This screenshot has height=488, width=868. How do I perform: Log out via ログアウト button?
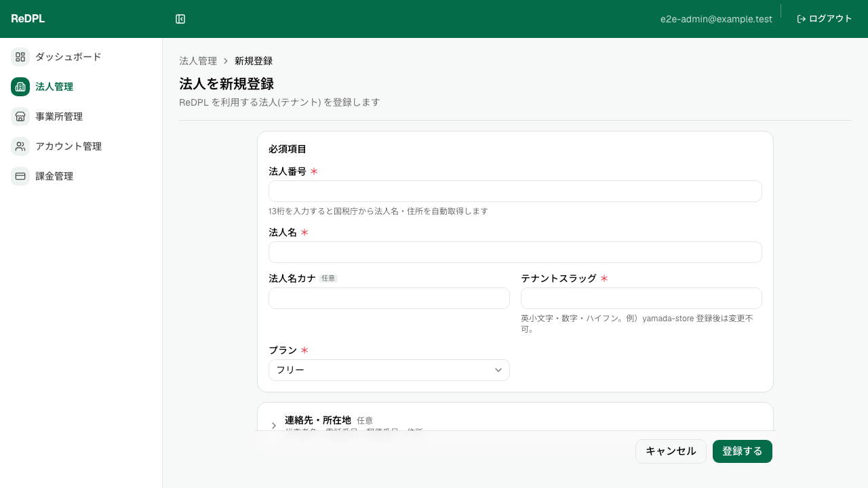point(825,19)
